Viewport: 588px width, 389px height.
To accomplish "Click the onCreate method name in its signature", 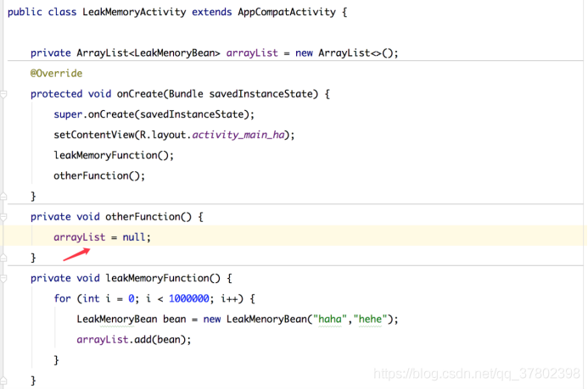I will pos(140,94).
